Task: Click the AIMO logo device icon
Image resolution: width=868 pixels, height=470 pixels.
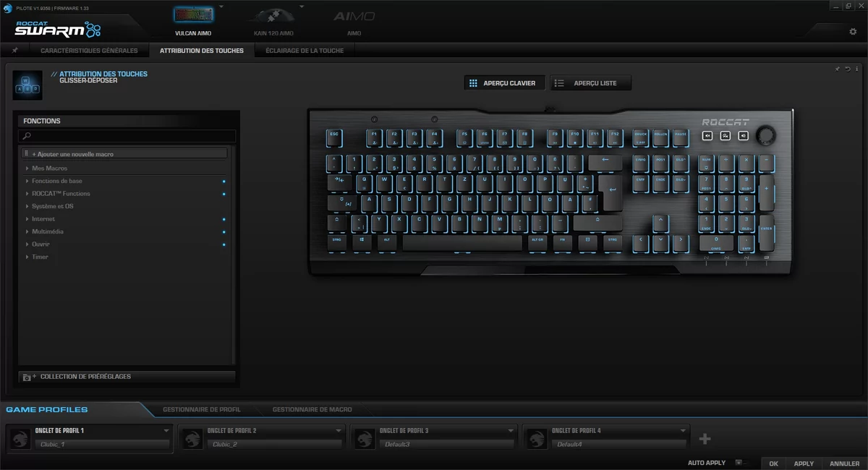Action: 354,16
